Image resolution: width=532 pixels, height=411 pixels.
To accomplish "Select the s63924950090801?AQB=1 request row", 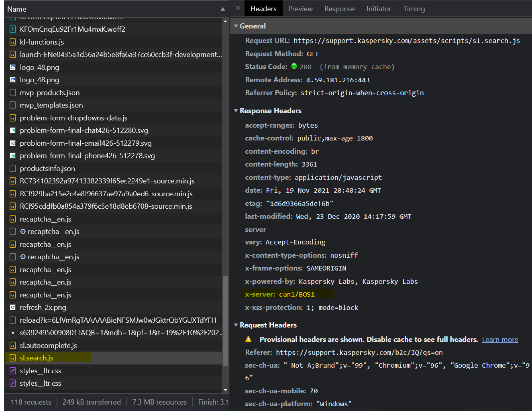I will 113,333.
